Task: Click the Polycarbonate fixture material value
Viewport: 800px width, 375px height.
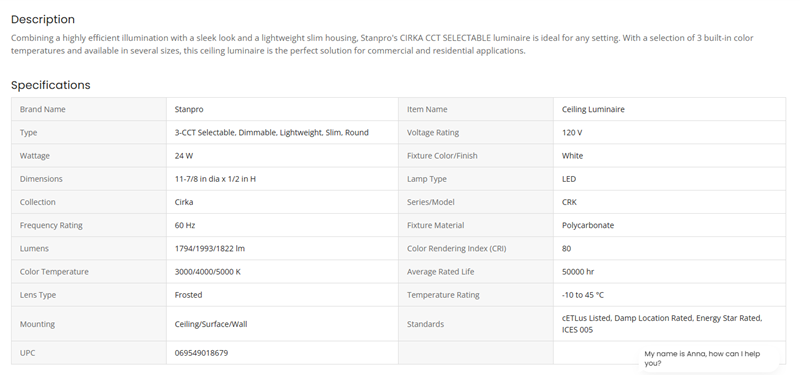Action: [x=588, y=225]
